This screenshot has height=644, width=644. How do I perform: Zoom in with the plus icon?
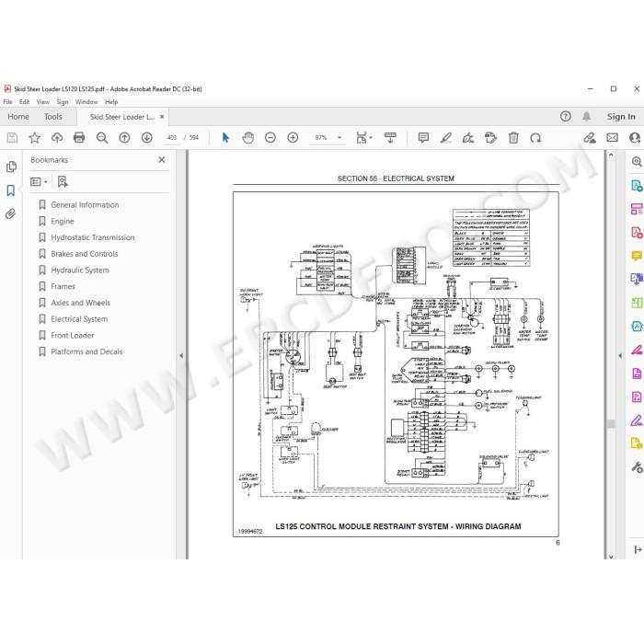(x=293, y=138)
